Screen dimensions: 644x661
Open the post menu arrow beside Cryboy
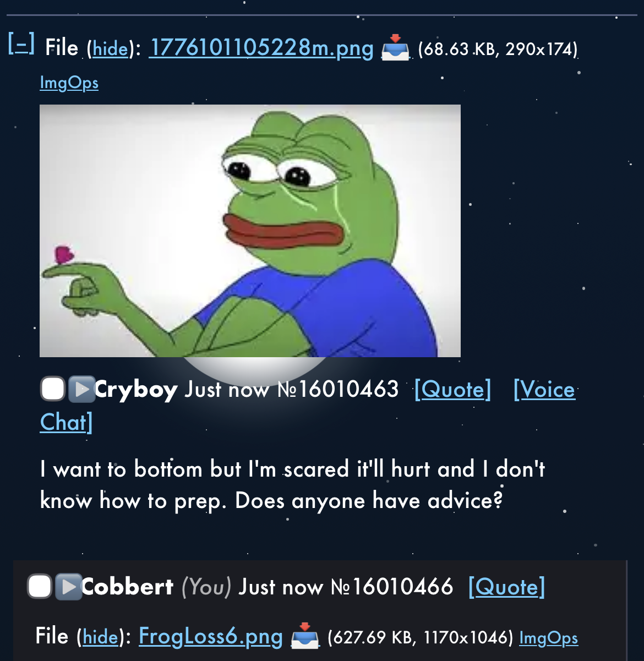coord(82,389)
